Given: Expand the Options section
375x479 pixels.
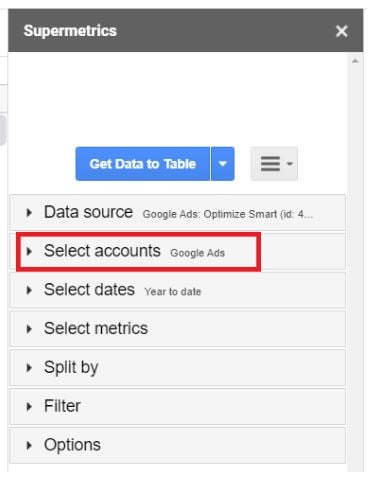Looking at the screenshot, I should 178,445.
